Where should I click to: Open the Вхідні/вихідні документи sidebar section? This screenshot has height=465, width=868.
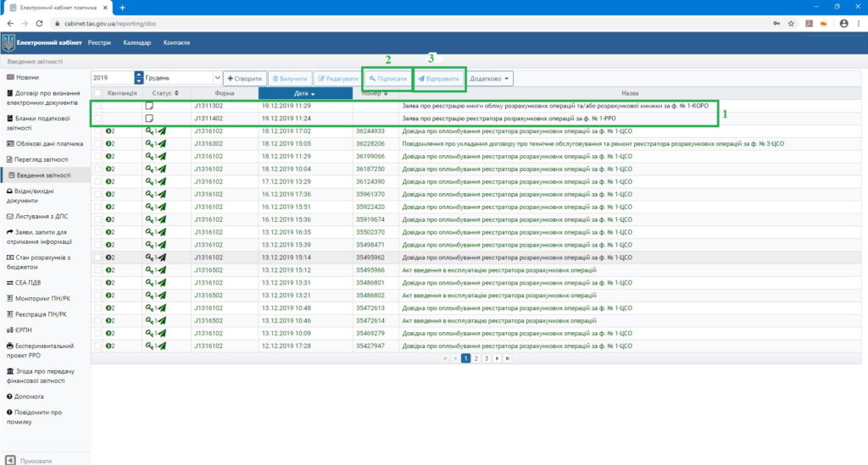click(42, 196)
